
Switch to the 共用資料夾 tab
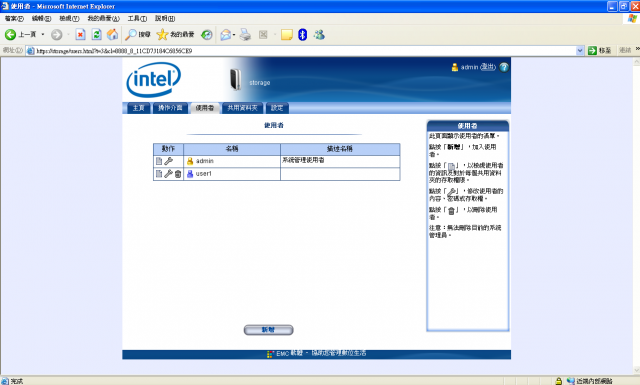click(x=242, y=108)
